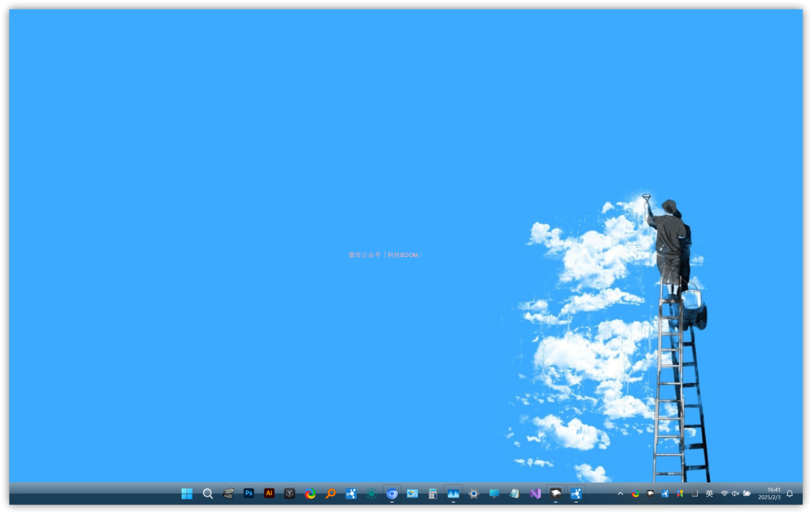812x514 pixels.
Task: Open Wi-Fi network settings in tray
Action: (725, 494)
